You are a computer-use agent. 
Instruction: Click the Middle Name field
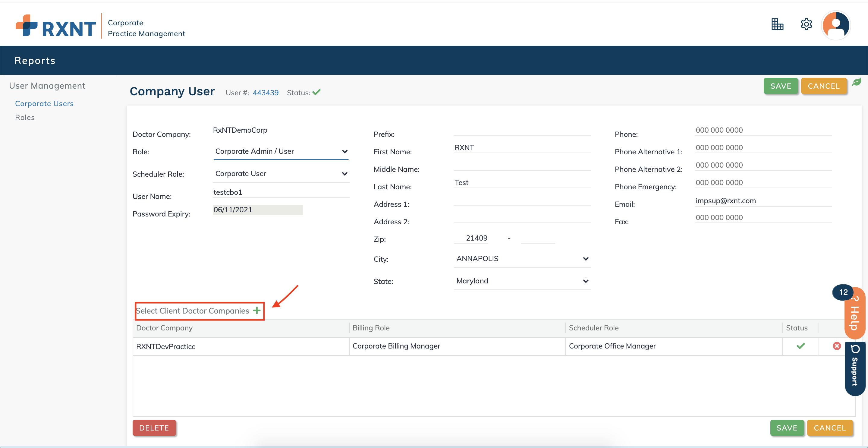(x=522, y=165)
